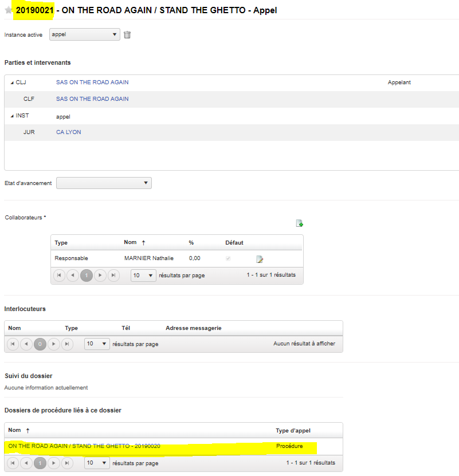The image size is (459, 476).
Task: Go to last page in Collaborateurs pager
Action: tap(113, 276)
